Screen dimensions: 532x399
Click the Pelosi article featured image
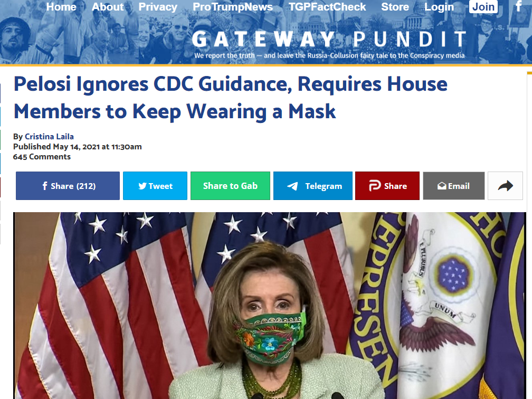click(x=270, y=306)
